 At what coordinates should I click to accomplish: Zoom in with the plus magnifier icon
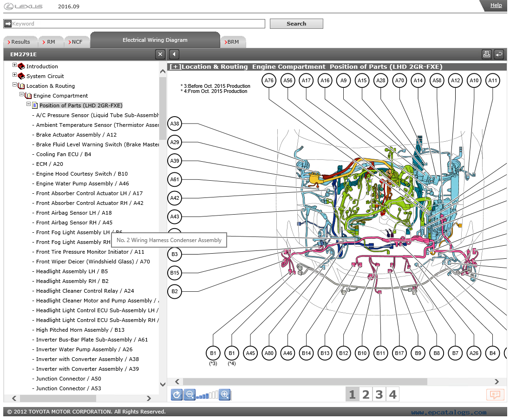(225, 394)
